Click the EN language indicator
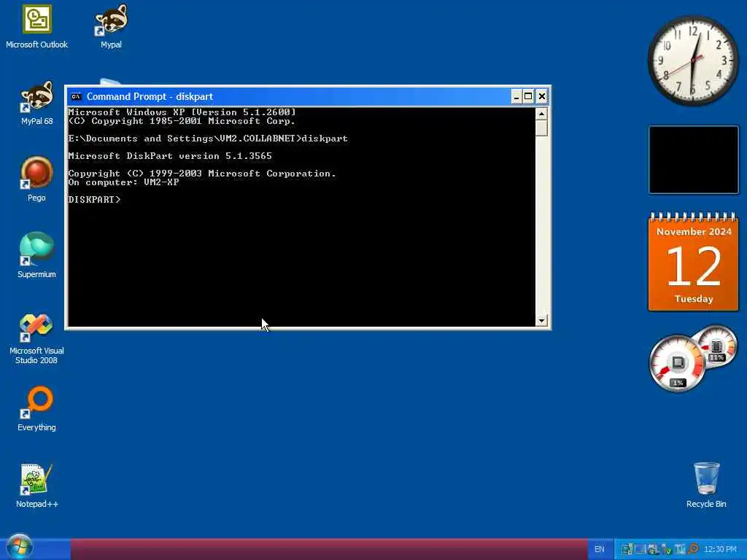This screenshot has height=560, width=747. (600, 549)
